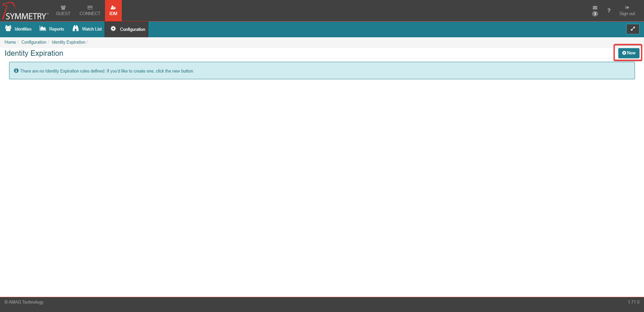The height and width of the screenshot is (312, 644).
Task: Click the Symmetry logo
Action: click(25, 11)
